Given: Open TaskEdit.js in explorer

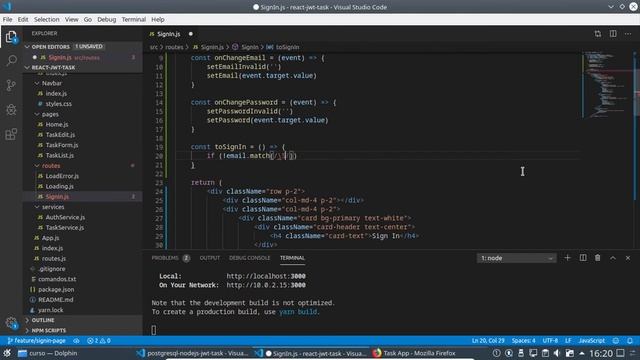Looking at the screenshot, I should (x=60, y=135).
